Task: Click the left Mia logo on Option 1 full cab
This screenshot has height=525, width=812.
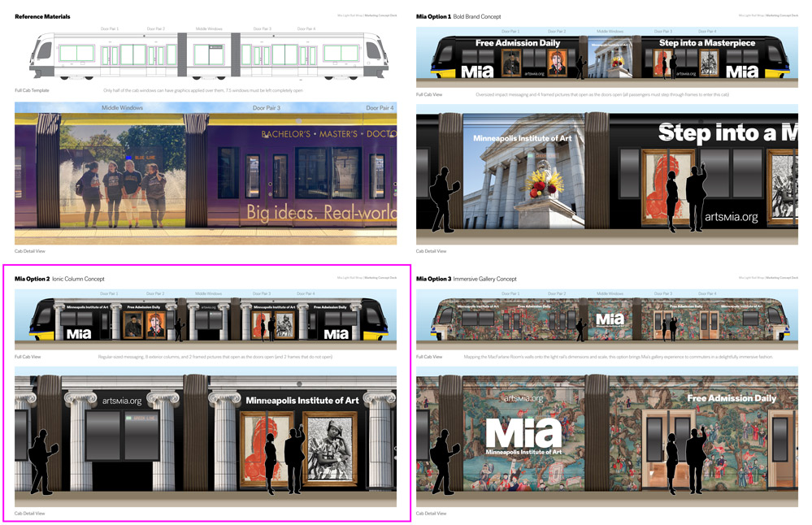Action: [x=477, y=72]
